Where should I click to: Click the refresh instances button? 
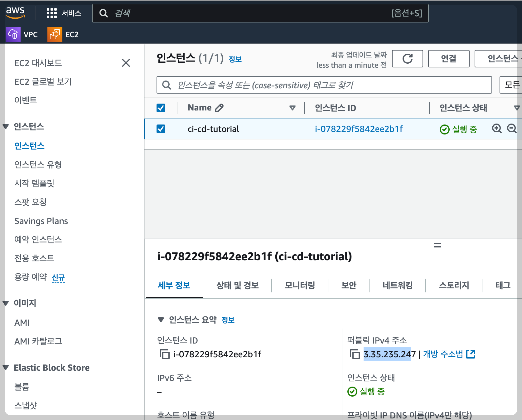(x=408, y=59)
